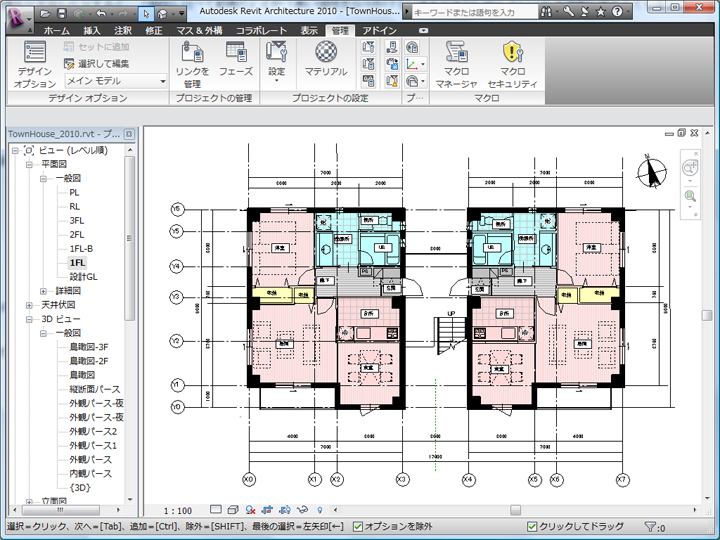Open リンクを管理 manage links tool

pyautogui.click(x=192, y=64)
